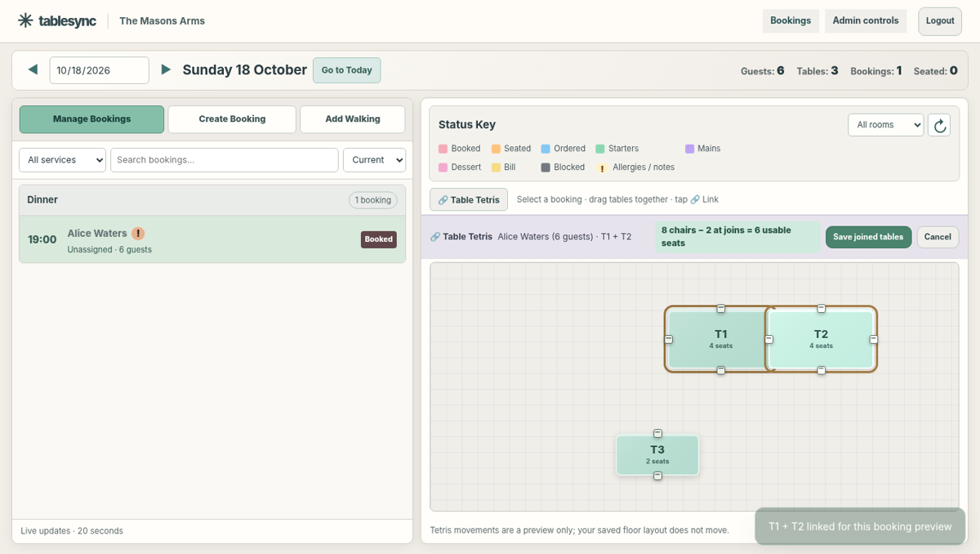Click chair marker left of table T1
This screenshot has width=980, height=554.
click(x=669, y=339)
